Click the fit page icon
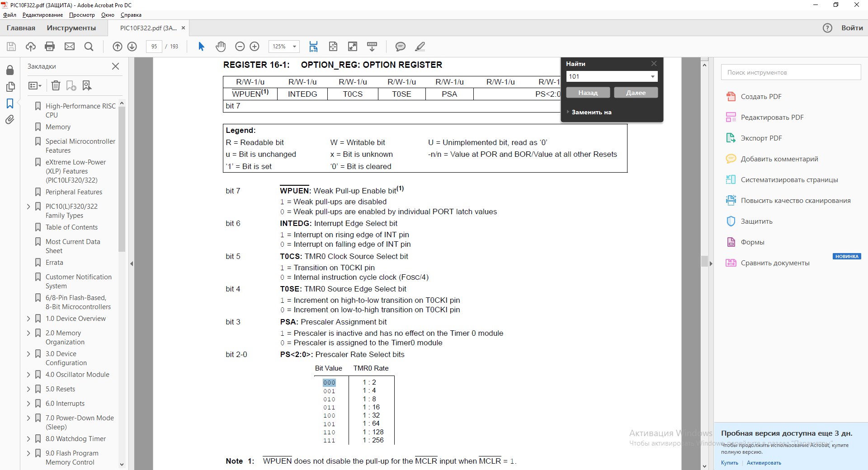The image size is (868, 470). point(333,47)
